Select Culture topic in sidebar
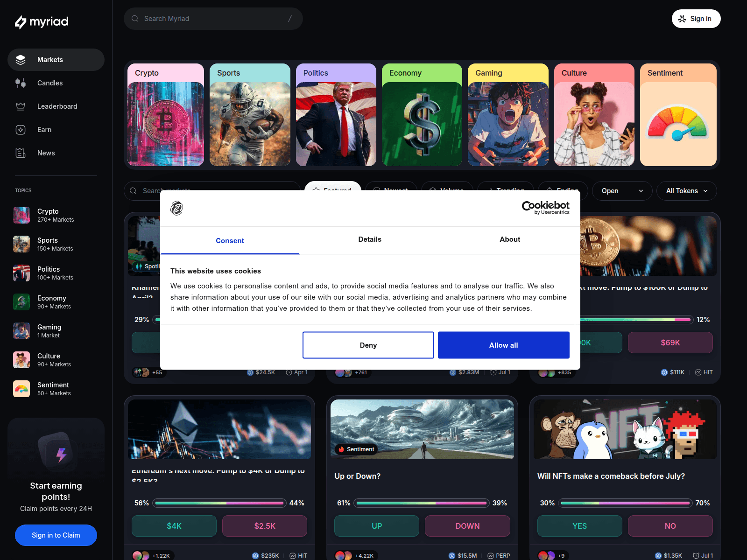This screenshot has width=747, height=560. coord(56,360)
